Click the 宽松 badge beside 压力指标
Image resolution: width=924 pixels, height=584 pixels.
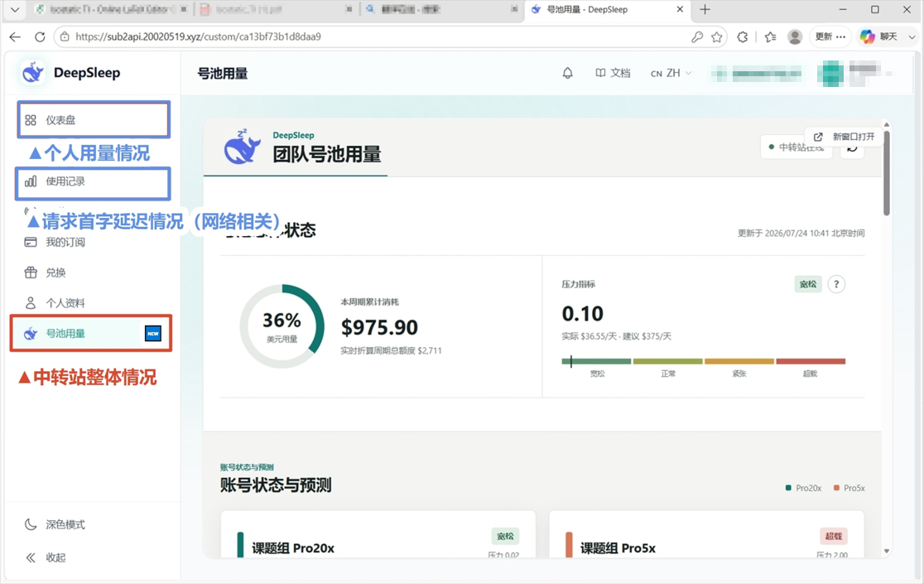click(808, 284)
